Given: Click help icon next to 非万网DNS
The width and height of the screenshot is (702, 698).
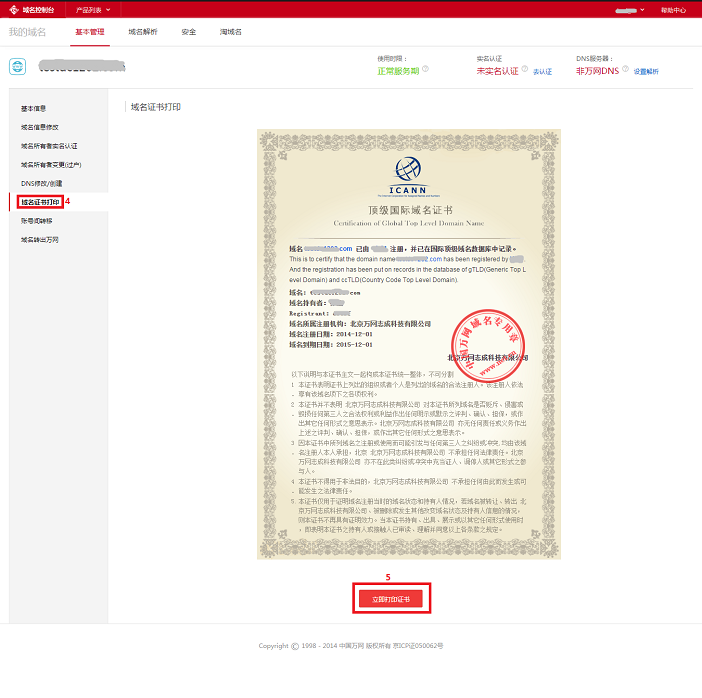Looking at the screenshot, I should (x=625, y=70).
